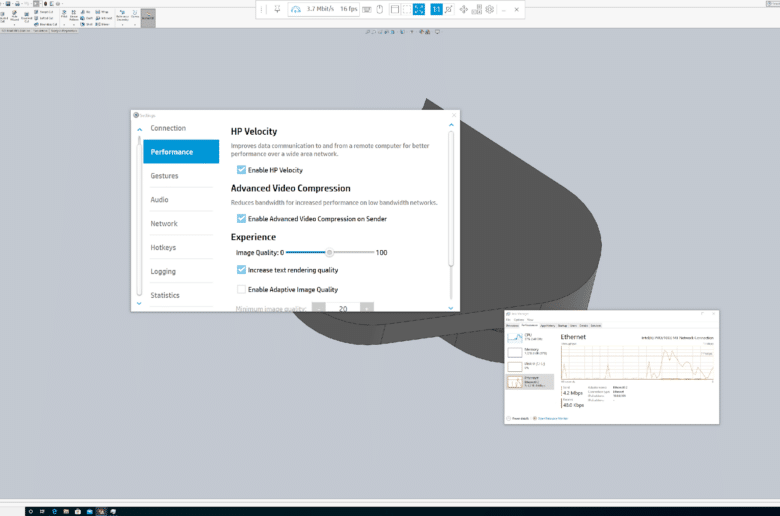Open the Hotkeys settings section
Screen dimensions: 780x516
coord(181,247)
